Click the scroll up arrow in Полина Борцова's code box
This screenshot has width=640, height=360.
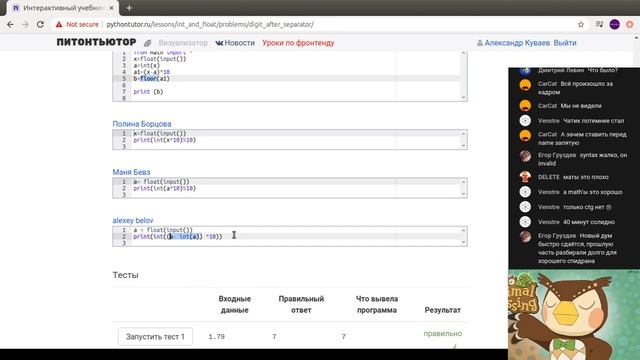(x=464, y=133)
